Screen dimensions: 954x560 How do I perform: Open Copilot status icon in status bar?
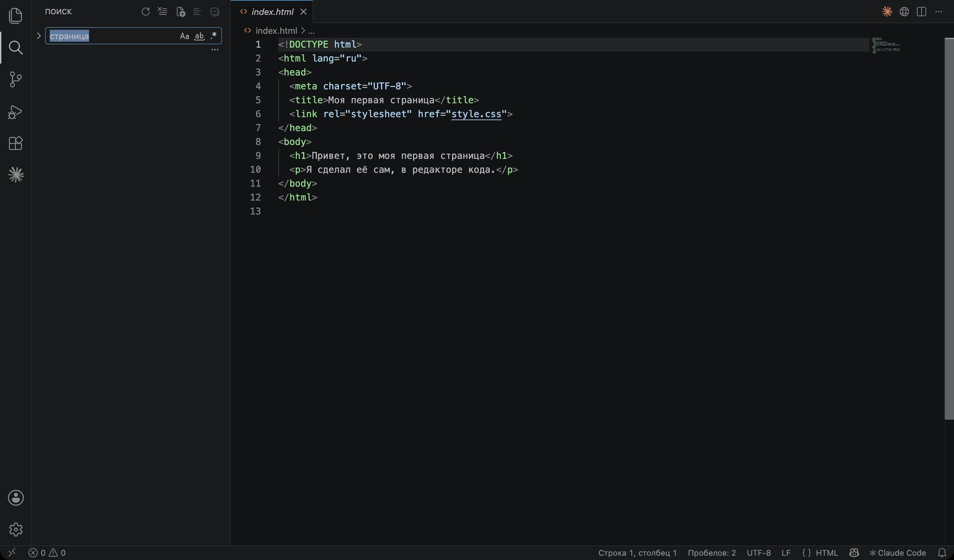click(854, 553)
